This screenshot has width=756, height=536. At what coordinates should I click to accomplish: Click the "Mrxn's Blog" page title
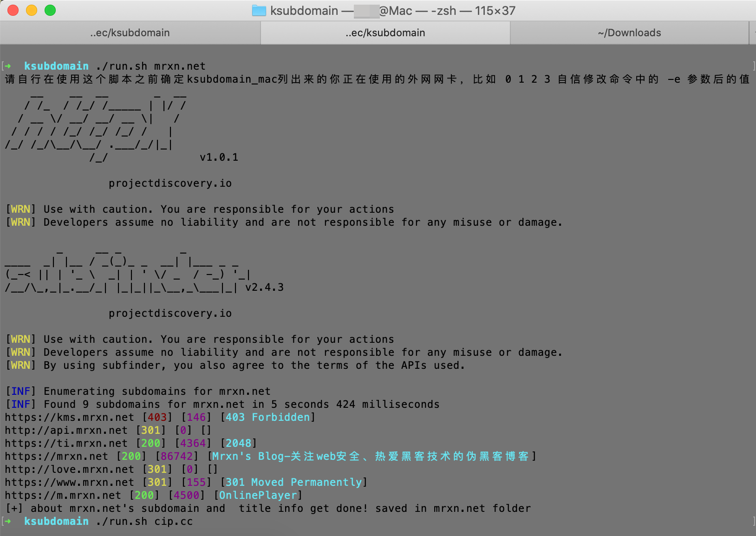click(371, 457)
